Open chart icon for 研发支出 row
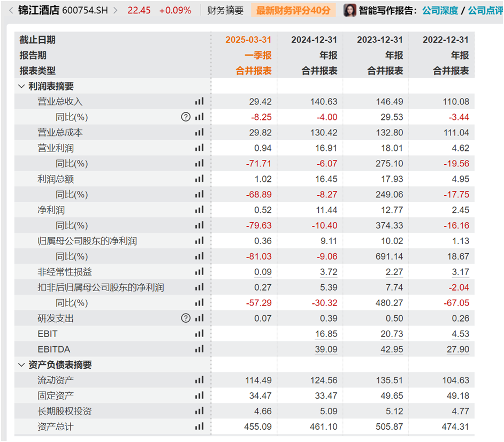Viewport: 504px width, 442px height. (199, 318)
